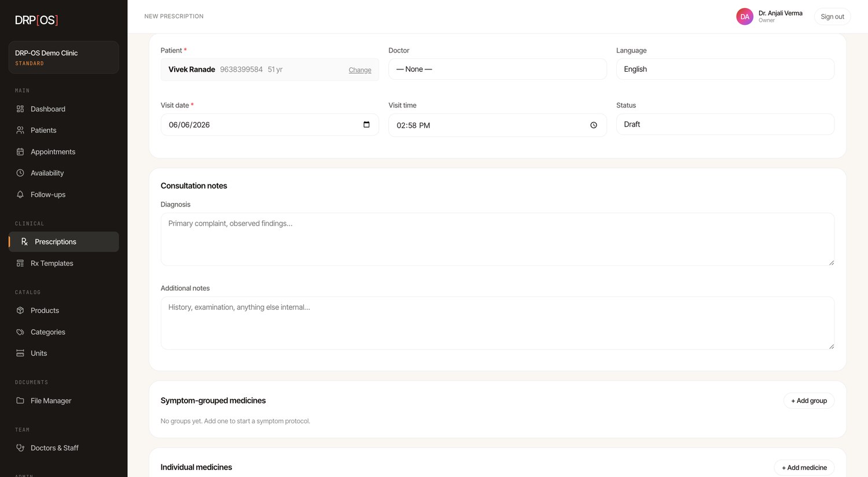Click the Categories tag icon
Image resolution: width=868 pixels, height=477 pixels.
[x=20, y=332]
